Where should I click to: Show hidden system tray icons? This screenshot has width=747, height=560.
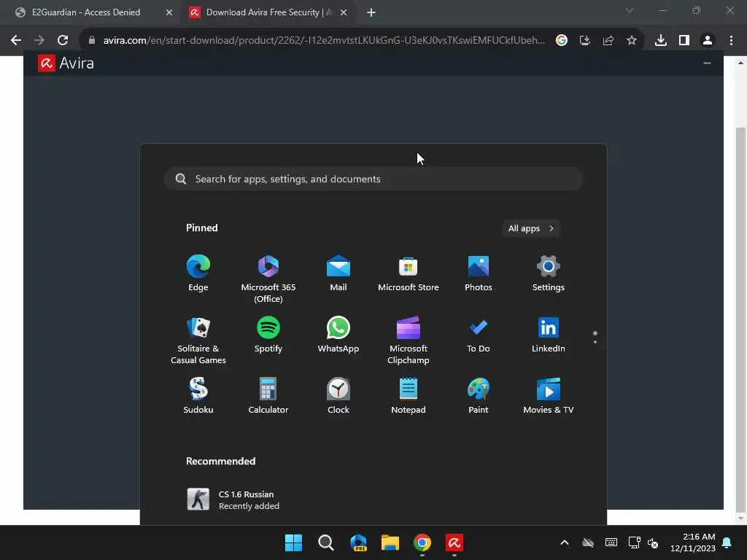[565, 542]
